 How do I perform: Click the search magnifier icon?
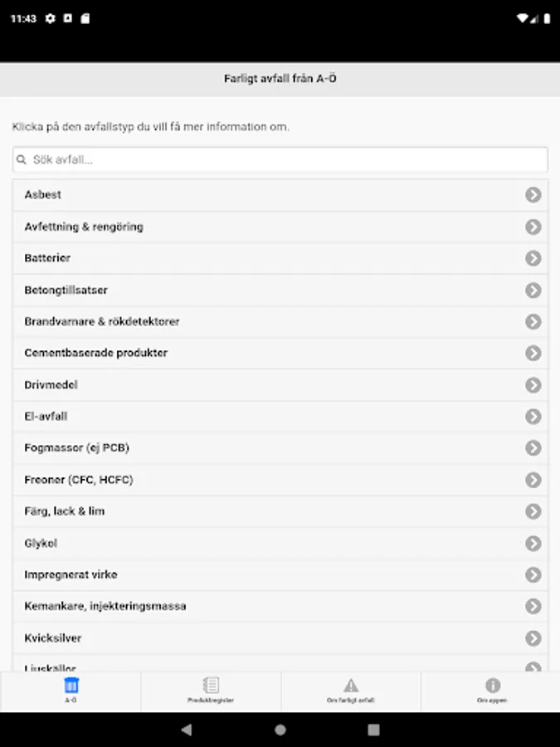click(22, 159)
